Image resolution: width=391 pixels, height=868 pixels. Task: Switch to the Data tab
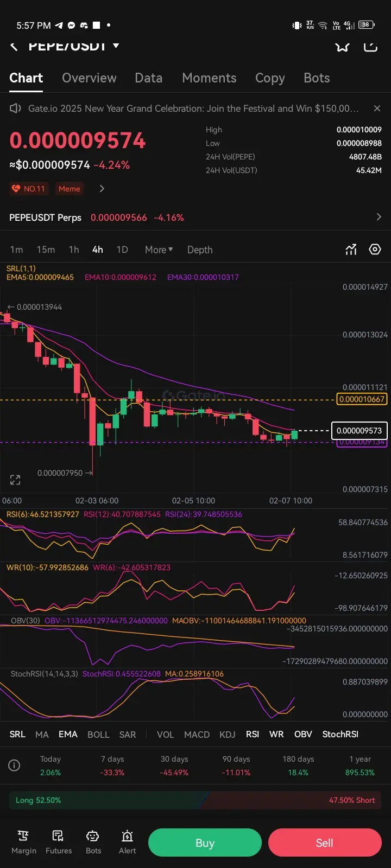(x=149, y=78)
